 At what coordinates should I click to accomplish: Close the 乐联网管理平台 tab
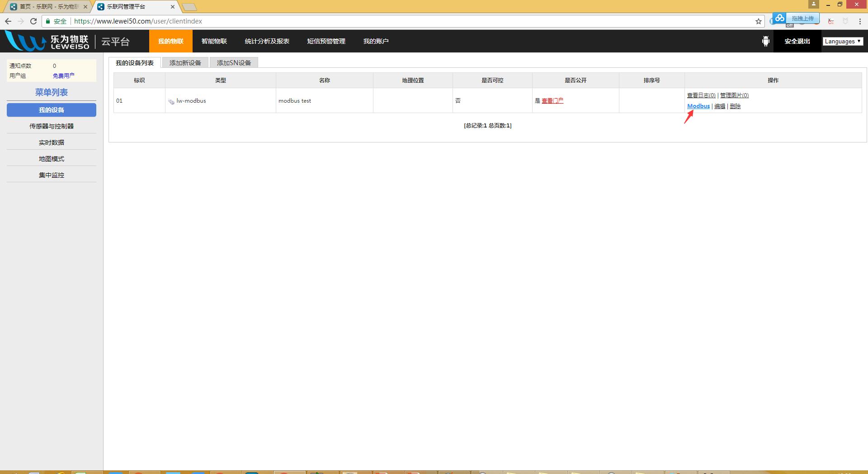coord(173,7)
